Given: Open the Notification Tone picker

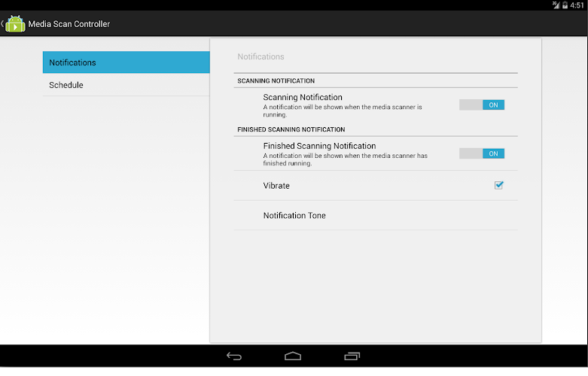Looking at the screenshot, I should click(376, 215).
